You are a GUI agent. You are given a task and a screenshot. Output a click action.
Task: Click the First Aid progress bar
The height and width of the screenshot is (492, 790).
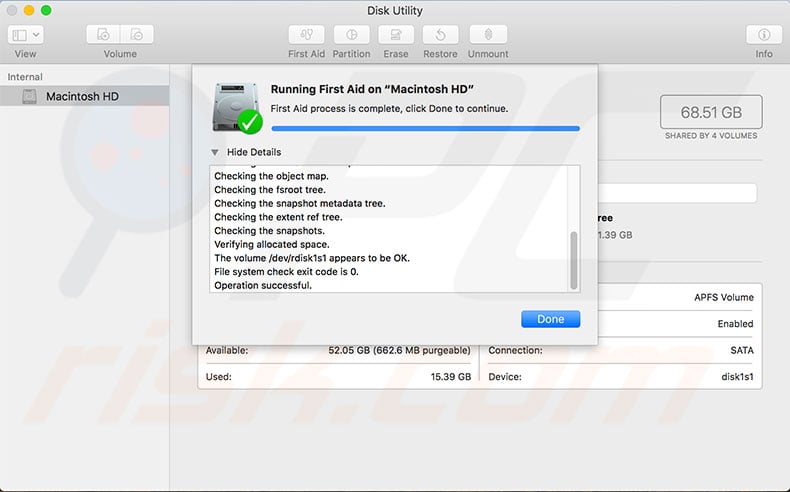[x=425, y=128]
